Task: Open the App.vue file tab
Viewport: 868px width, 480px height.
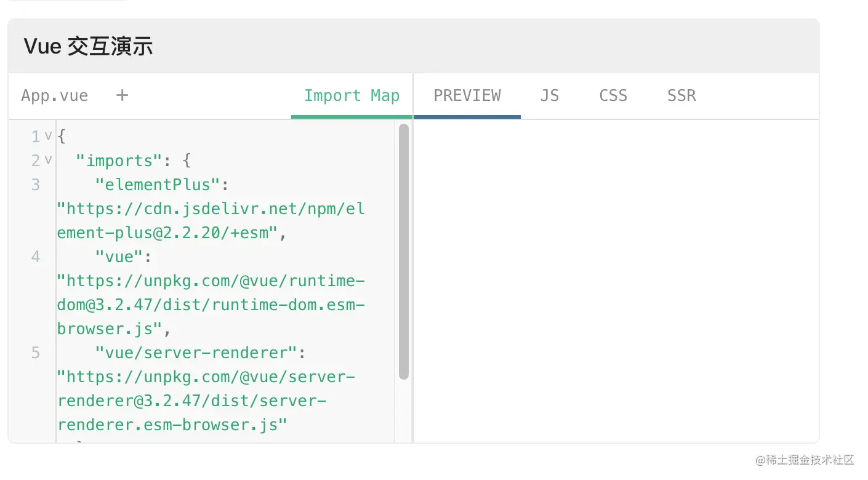Action: pyautogui.click(x=55, y=96)
